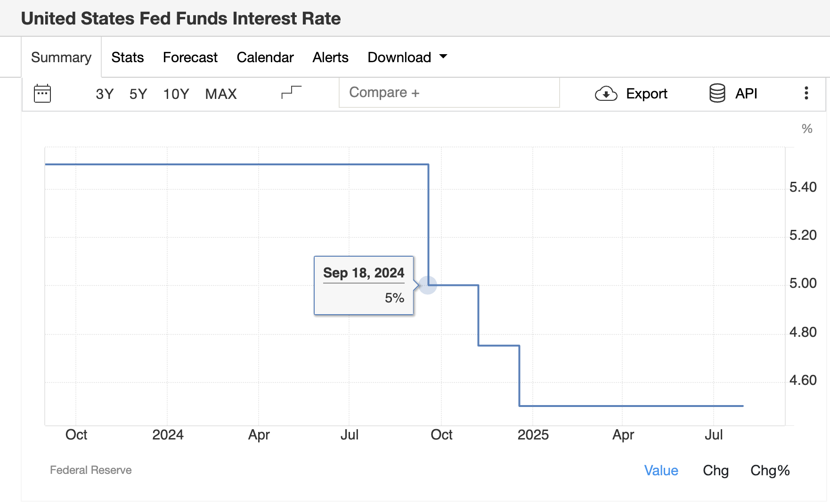This screenshot has width=830, height=504.
Task: Go to the Calendar tab
Action: pos(265,57)
